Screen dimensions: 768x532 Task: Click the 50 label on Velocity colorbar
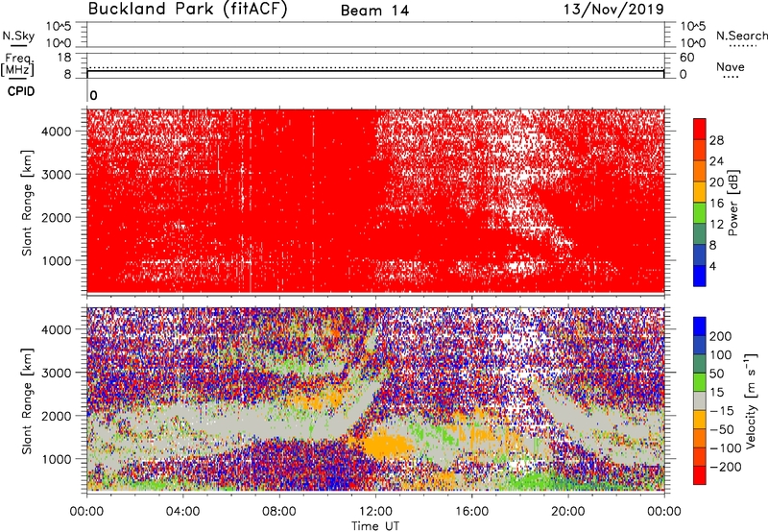tap(716, 374)
